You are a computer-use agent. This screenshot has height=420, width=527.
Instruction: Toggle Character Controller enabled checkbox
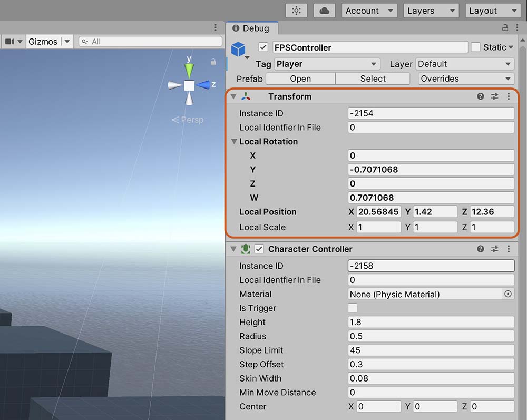pyautogui.click(x=259, y=249)
